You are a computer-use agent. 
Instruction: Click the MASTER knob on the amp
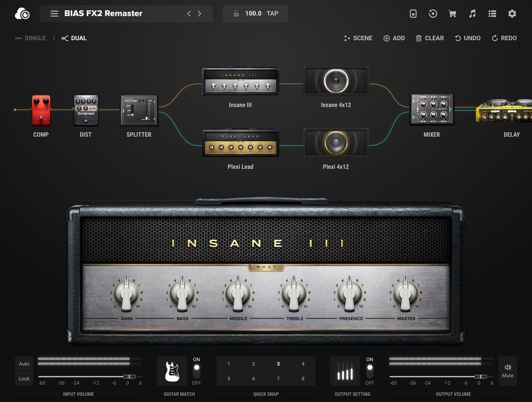(x=406, y=293)
